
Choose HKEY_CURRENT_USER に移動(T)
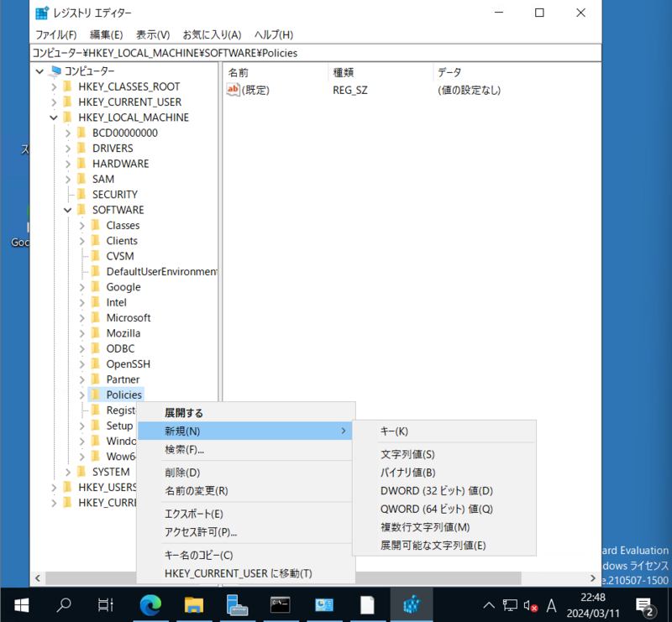click(x=245, y=573)
